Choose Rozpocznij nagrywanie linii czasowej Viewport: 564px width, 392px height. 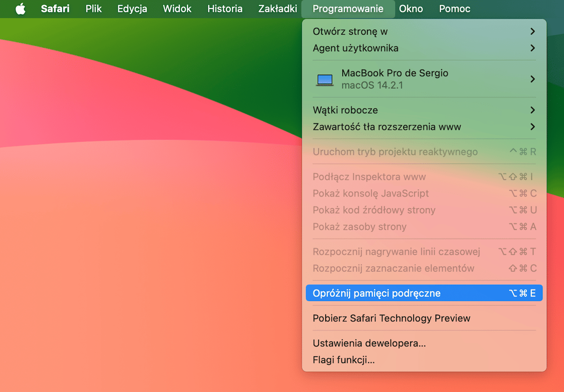424,252
